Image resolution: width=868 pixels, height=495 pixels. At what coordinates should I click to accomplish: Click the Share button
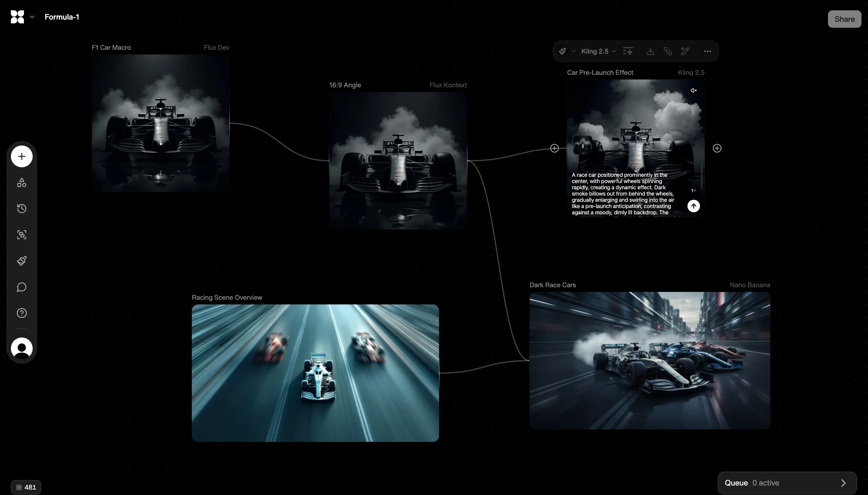pyautogui.click(x=844, y=19)
